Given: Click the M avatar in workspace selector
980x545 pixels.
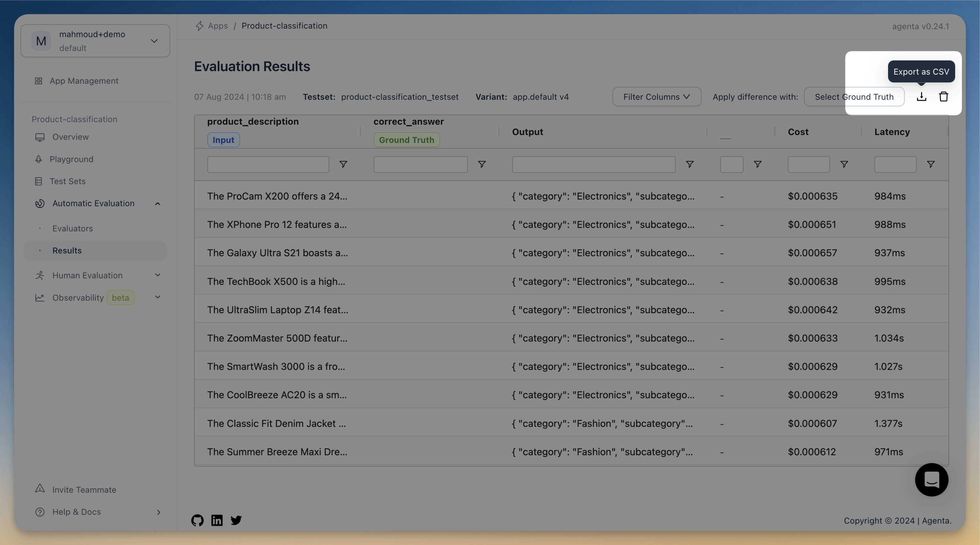Looking at the screenshot, I should [41, 41].
